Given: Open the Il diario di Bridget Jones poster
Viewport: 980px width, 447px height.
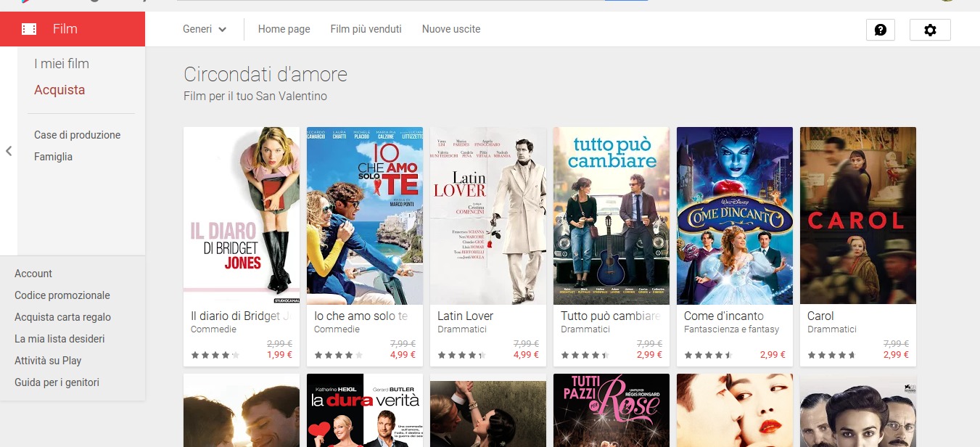Looking at the screenshot, I should [x=242, y=216].
